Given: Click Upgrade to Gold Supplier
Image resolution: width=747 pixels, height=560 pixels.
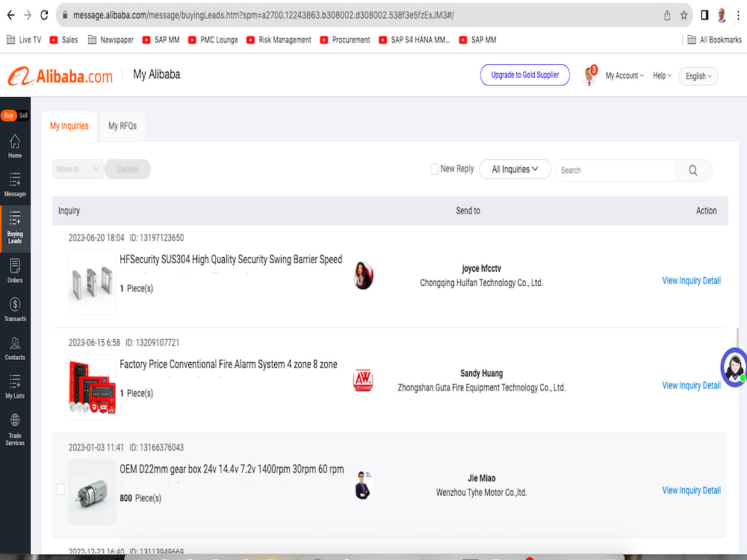Looking at the screenshot, I should click(524, 75).
